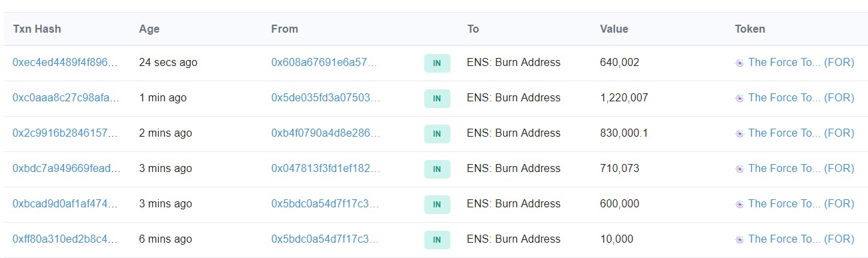
Task: Click the token icon in the 1,220,007 row
Action: coord(739,98)
